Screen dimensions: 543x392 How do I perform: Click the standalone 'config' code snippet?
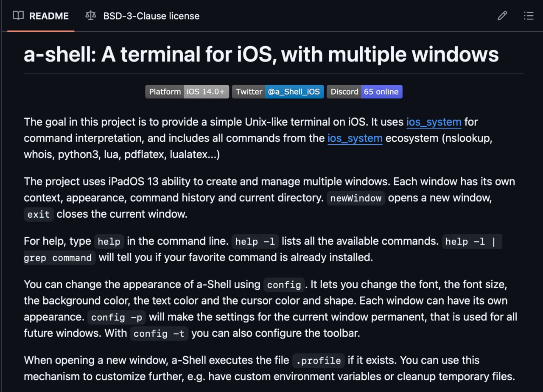pos(284,285)
